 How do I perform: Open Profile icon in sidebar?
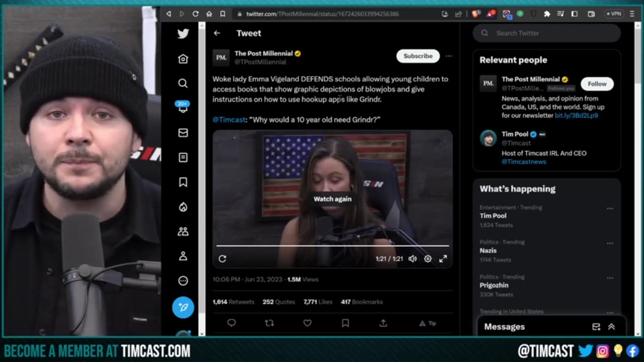[x=183, y=256]
